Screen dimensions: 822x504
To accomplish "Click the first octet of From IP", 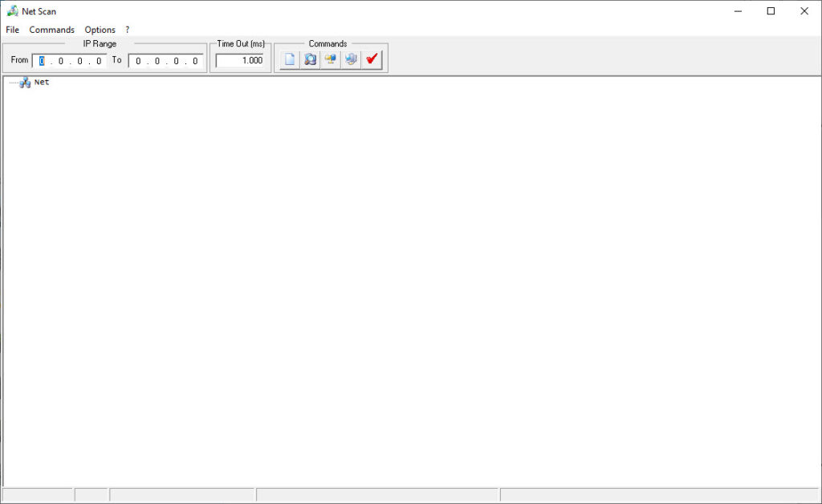I will click(43, 61).
